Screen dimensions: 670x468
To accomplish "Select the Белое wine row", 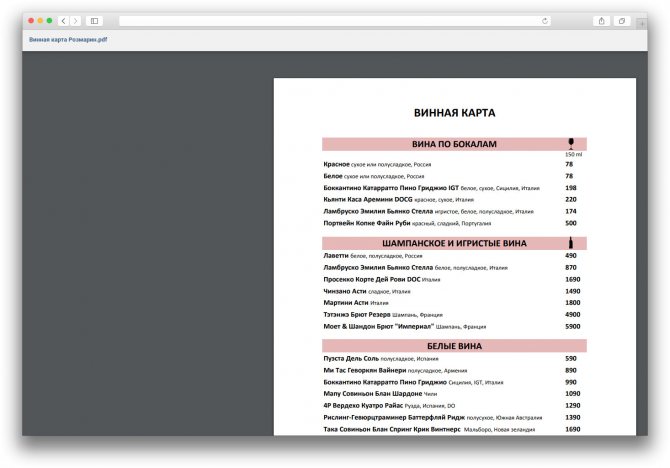I will 454,176.
